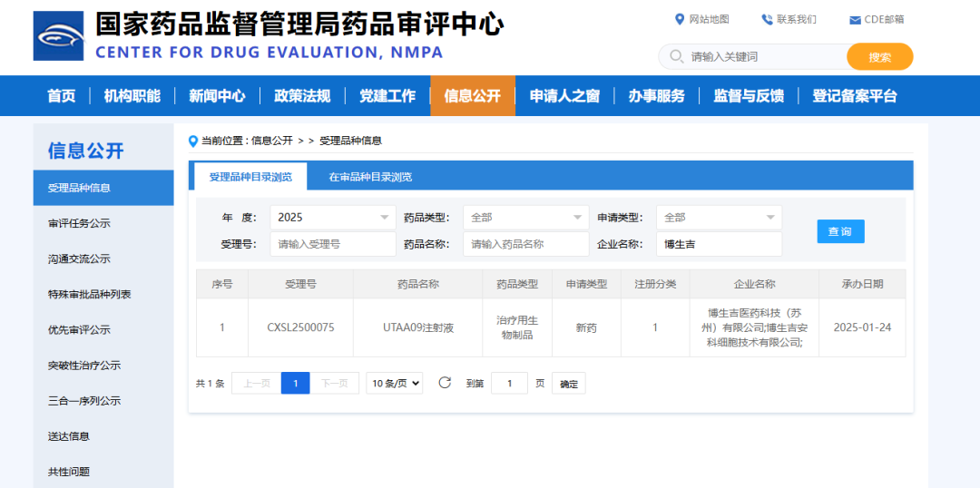Screen dimensions: 980x488
Task: Click 治疗用生物制品 drug type cell
Action: [517, 327]
